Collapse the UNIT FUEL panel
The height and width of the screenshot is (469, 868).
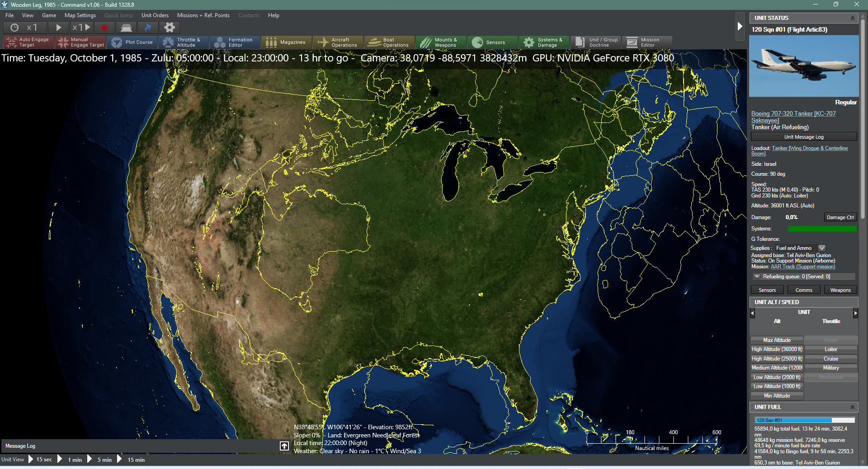[x=853, y=407]
